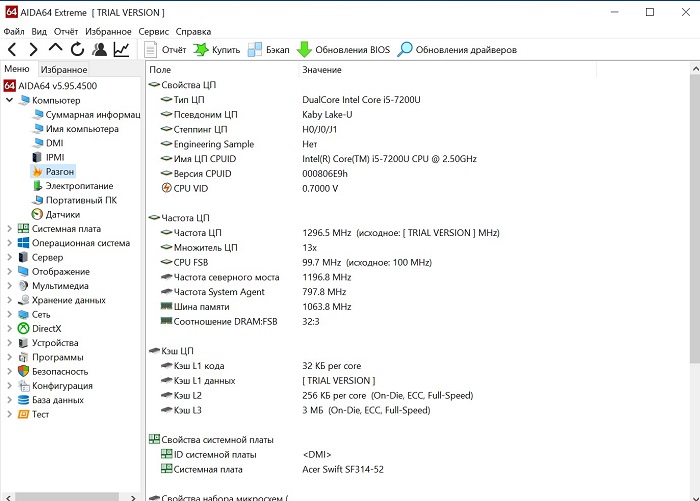The width and height of the screenshot is (700, 501).
Task: Click the vertical scrollbar of details pane
Action: [695, 219]
